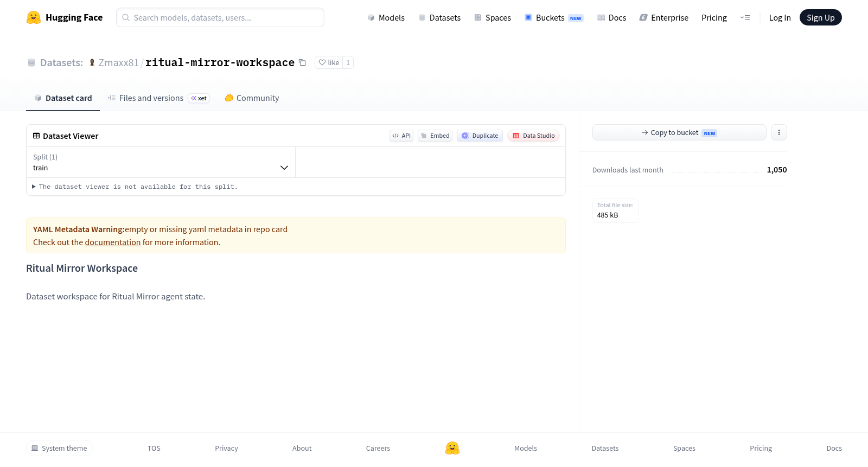868x467 pixels.
Task: Click the ritual-mirror-workspace dataset name
Action: coord(220,62)
